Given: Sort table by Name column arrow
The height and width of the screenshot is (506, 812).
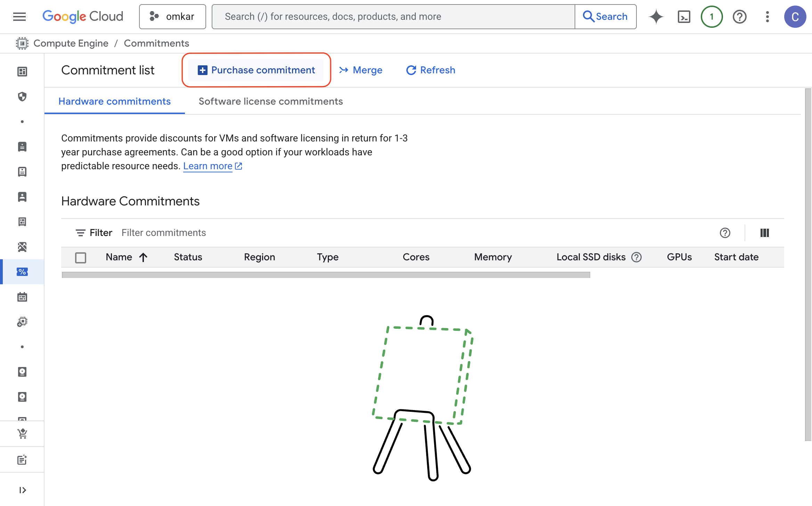Looking at the screenshot, I should click(x=143, y=257).
